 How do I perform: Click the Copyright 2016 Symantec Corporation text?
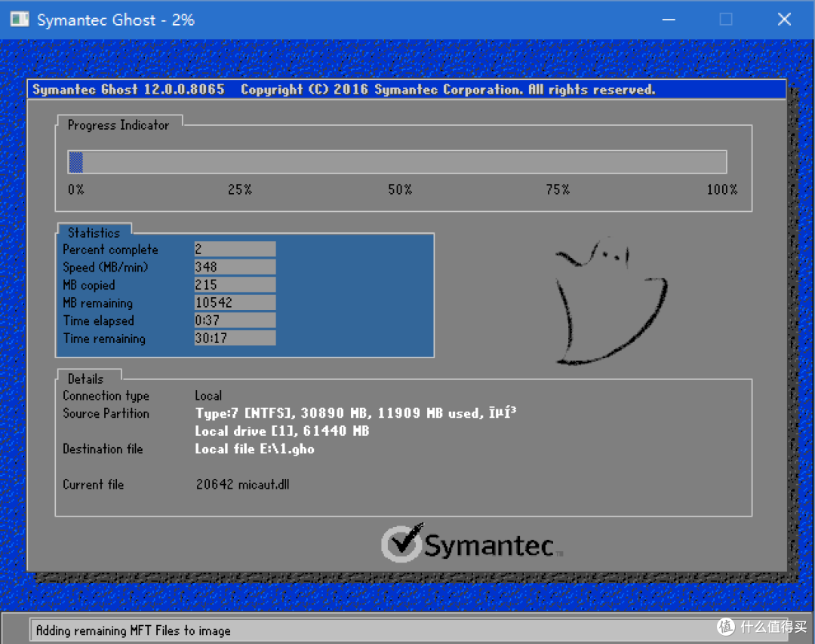click(x=448, y=89)
